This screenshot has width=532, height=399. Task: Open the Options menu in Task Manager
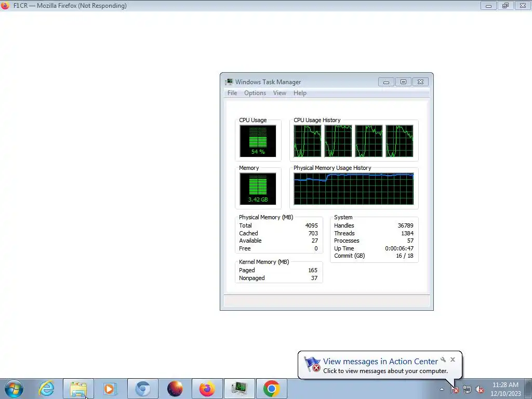coord(255,93)
